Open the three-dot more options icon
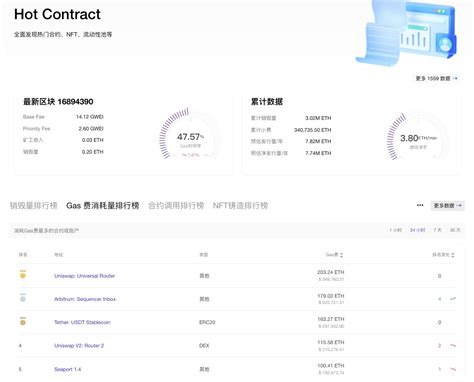Image resolution: width=474 pixels, height=382 pixels. pyautogui.click(x=420, y=205)
